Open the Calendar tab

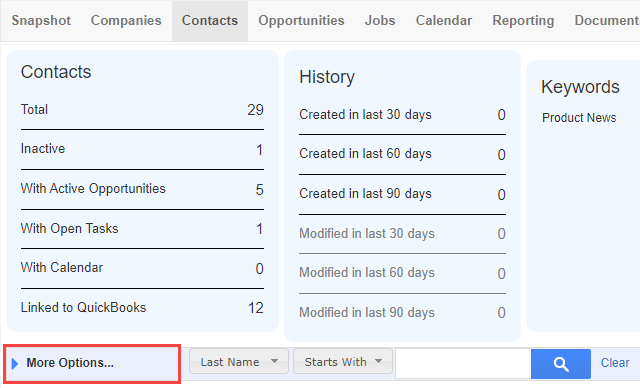(444, 20)
